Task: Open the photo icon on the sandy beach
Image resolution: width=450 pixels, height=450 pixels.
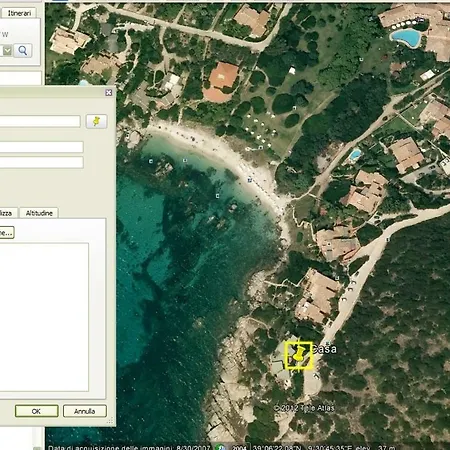Action: 249,180
